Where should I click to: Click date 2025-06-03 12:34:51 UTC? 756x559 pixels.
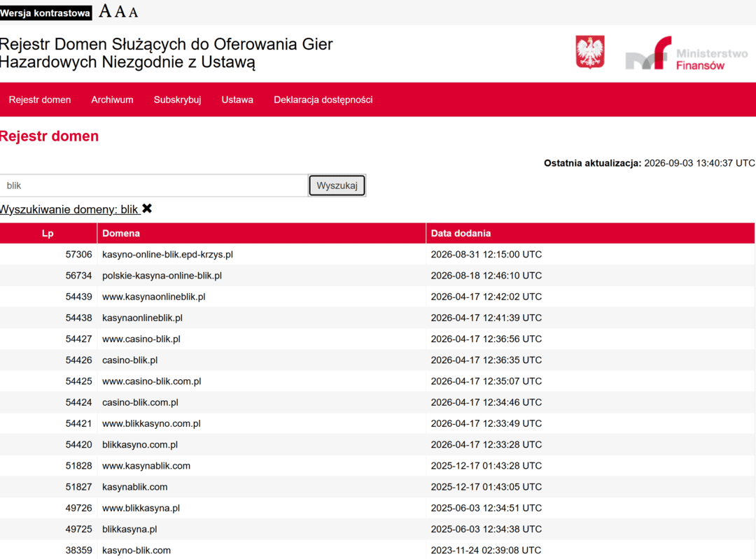[486, 508]
